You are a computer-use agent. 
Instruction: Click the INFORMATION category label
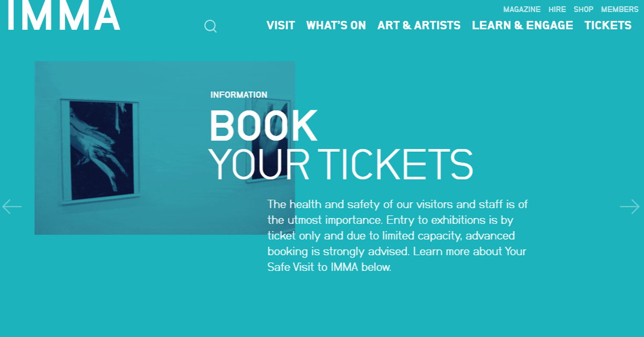239,95
